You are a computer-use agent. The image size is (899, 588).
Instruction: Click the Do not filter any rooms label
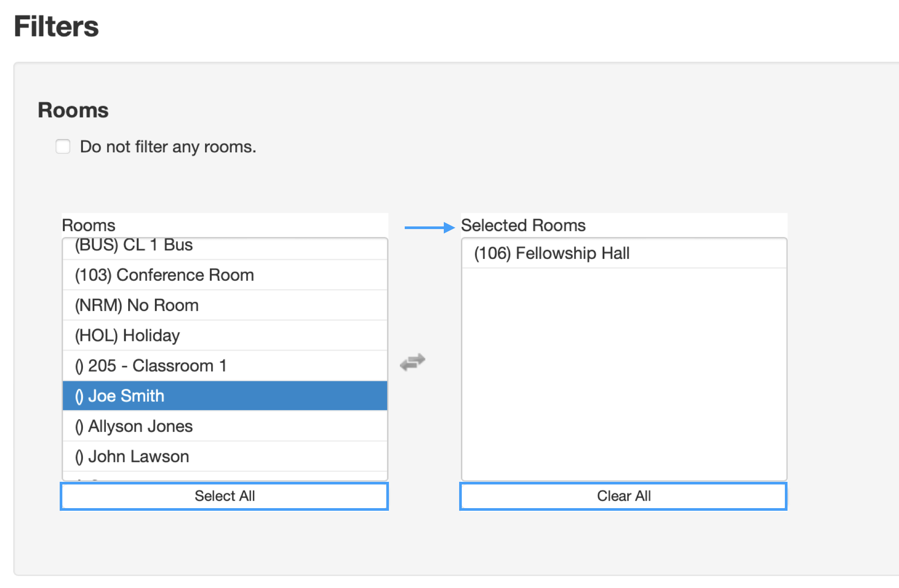click(168, 147)
